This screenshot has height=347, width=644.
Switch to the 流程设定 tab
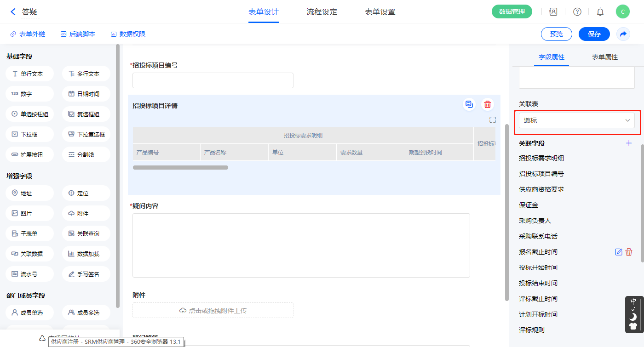click(x=322, y=12)
